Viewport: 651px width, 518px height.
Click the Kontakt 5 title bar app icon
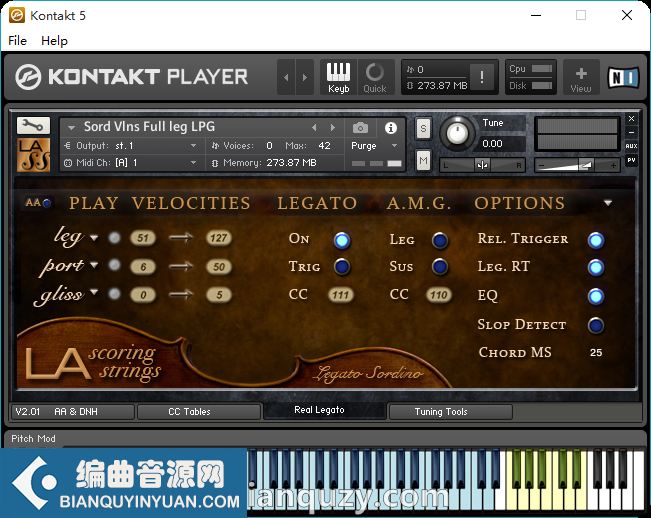pyautogui.click(x=17, y=16)
